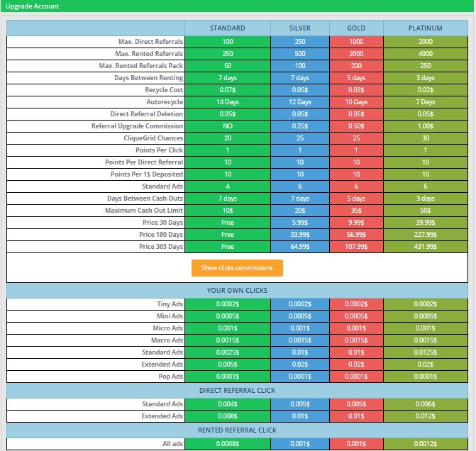The image size is (476, 451).
Task: Click Gold Price 180 Days value 56.99$
Action: [356, 235]
